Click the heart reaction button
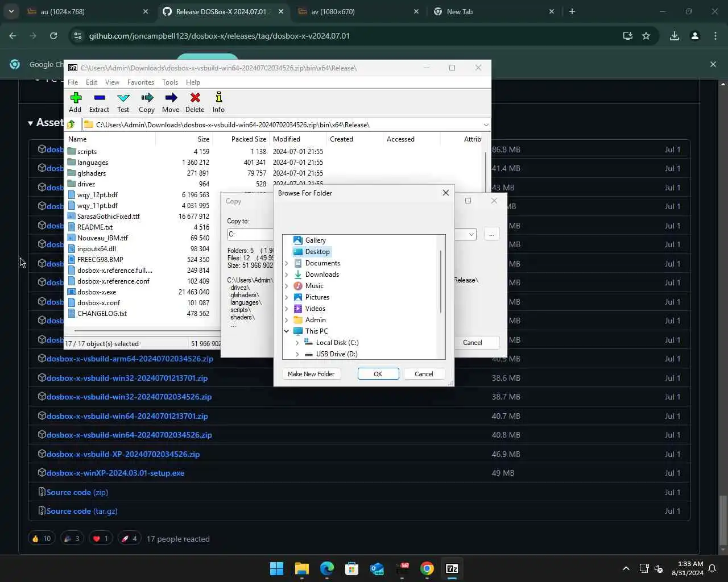This screenshot has height=582, width=728. click(x=101, y=538)
